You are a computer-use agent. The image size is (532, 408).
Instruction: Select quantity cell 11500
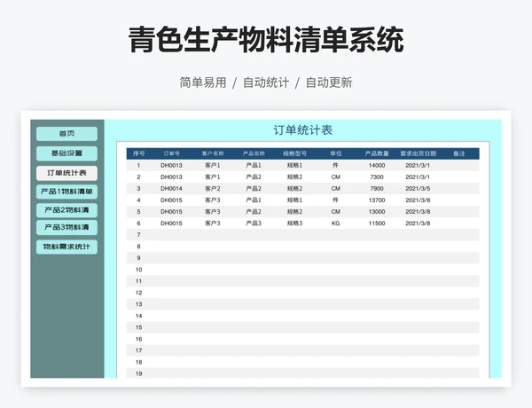[377, 224]
